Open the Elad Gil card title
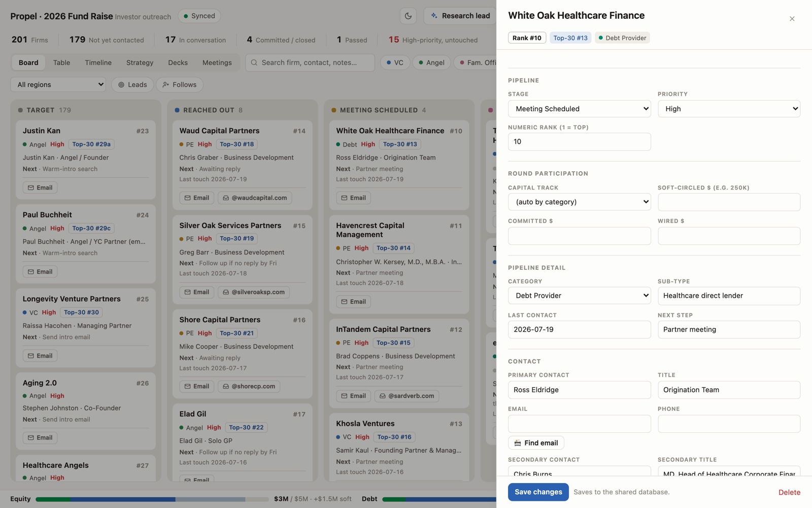This screenshot has height=508, width=812. [x=193, y=414]
